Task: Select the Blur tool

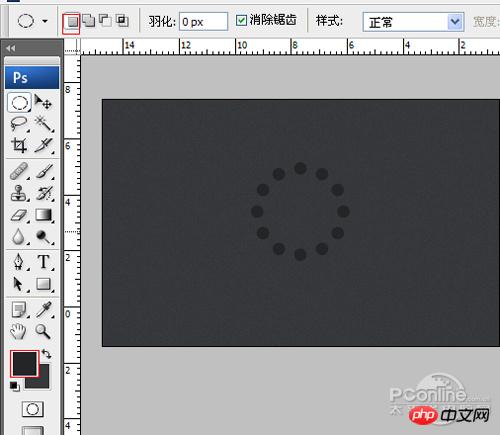Action: [19, 237]
